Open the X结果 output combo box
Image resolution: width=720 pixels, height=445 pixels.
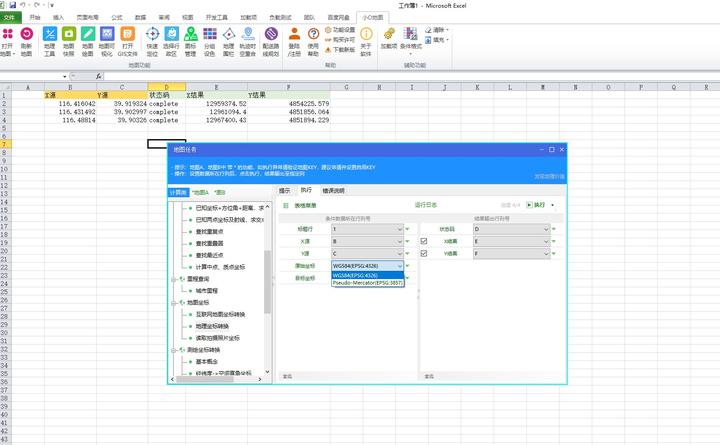pyautogui.click(x=512, y=241)
